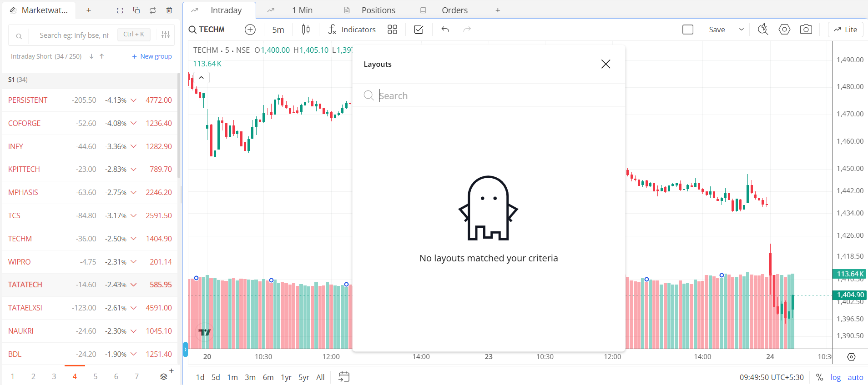Switch to the Orders tab

(x=454, y=10)
